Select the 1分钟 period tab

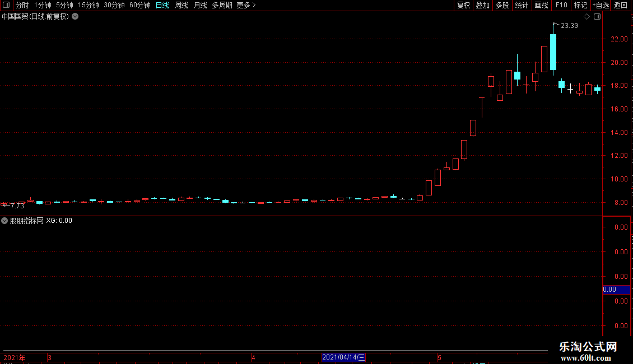[x=43, y=5]
